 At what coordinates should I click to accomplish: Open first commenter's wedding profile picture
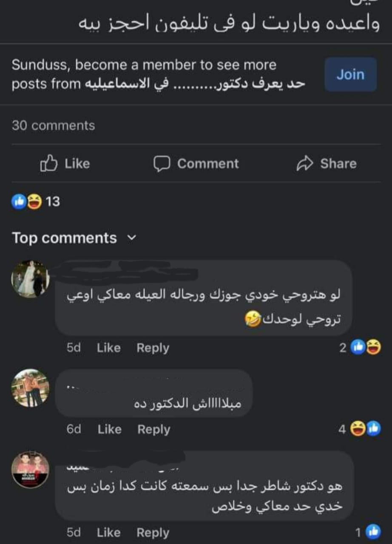click(30, 279)
